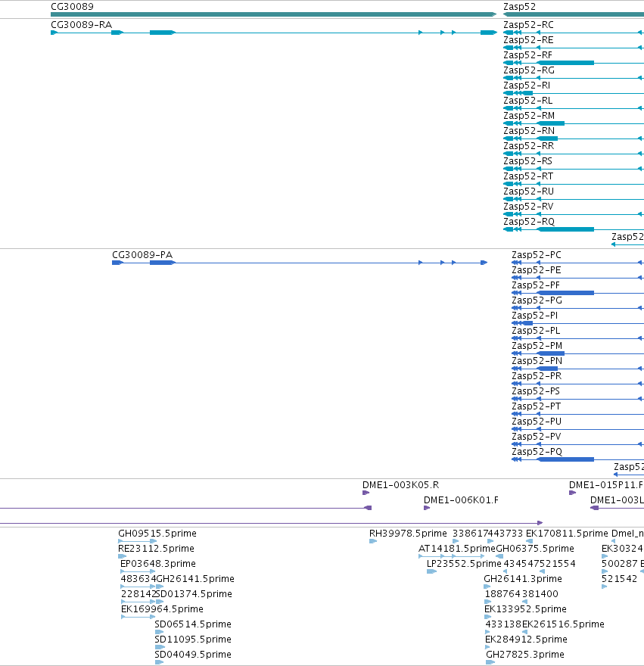Click EST AT14181.5prime
This screenshot has height=666, width=644.
pyautogui.click(x=457, y=549)
